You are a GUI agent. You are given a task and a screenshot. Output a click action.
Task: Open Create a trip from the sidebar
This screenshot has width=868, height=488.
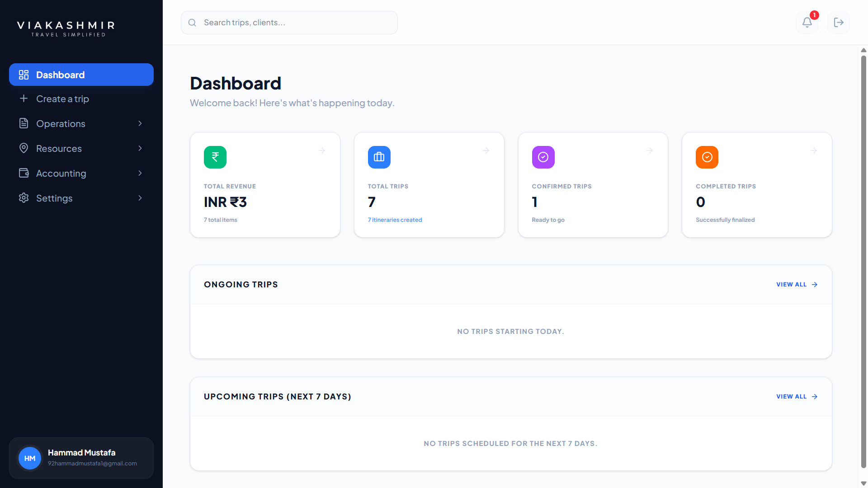click(x=81, y=99)
